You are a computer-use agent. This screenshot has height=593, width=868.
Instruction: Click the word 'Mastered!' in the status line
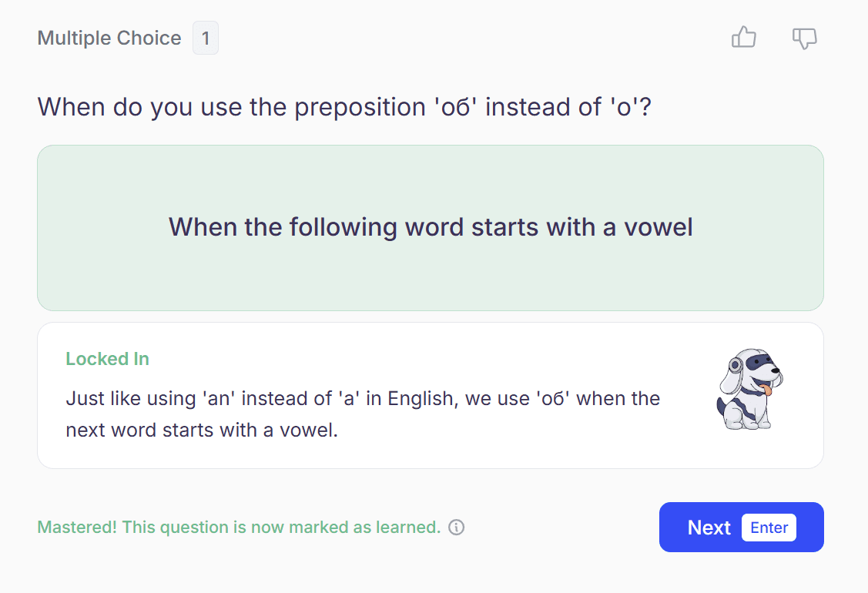tap(77, 528)
